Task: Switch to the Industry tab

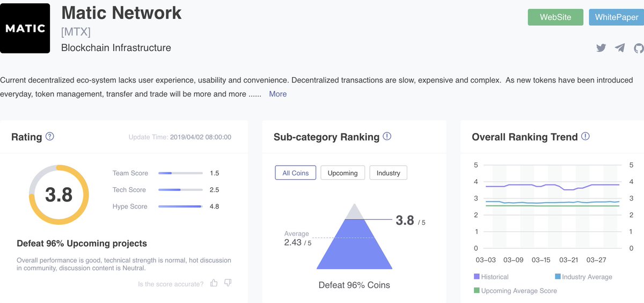Action: coord(389,173)
